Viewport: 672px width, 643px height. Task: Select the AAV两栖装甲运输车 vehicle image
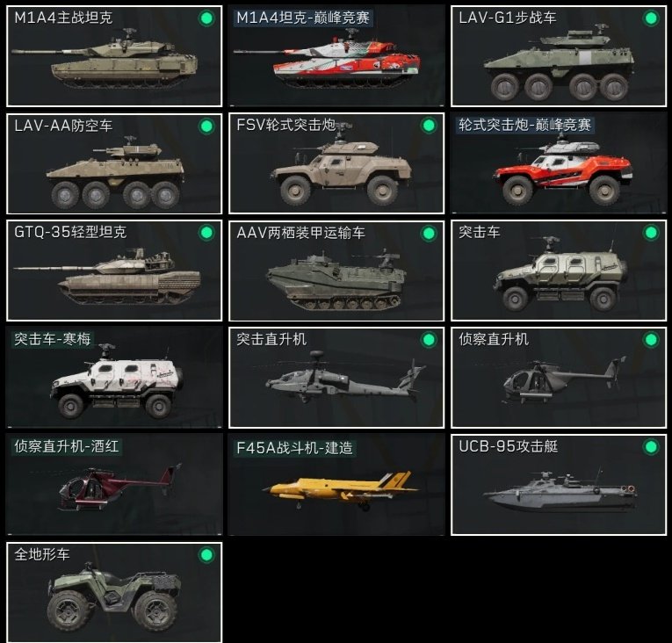(x=336, y=278)
